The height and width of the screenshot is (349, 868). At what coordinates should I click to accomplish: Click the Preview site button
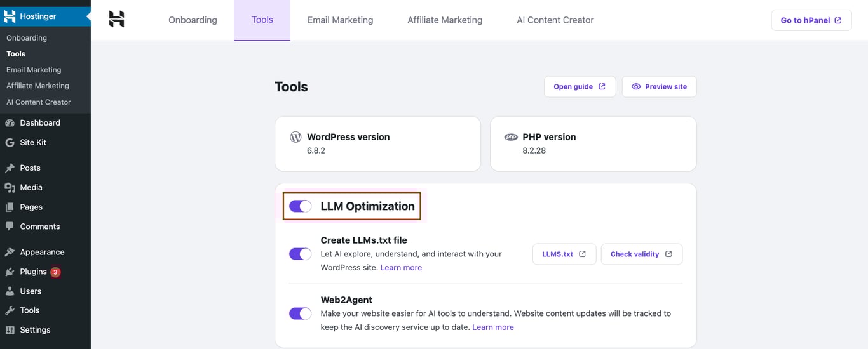(659, 87)
